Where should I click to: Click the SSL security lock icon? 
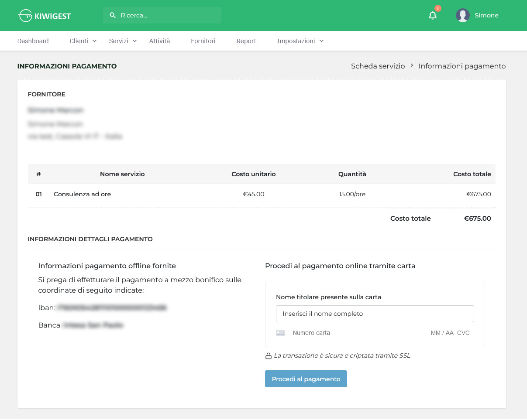(268, 355)
